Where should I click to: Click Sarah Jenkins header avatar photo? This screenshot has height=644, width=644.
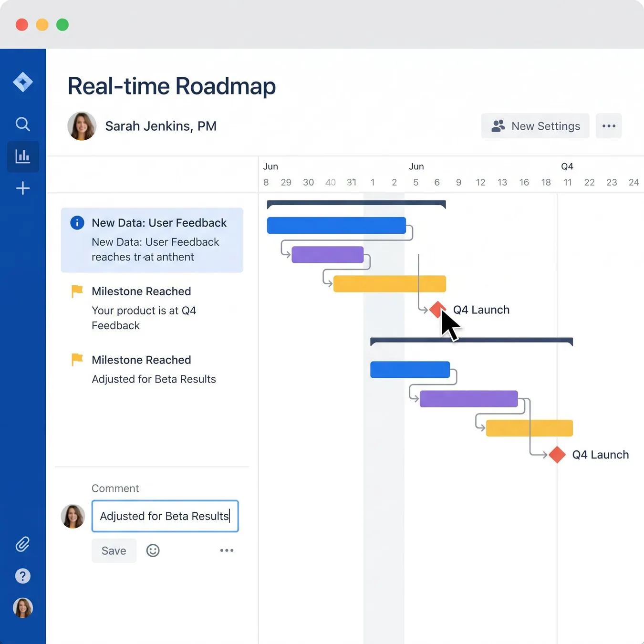(x=82, y=126)
